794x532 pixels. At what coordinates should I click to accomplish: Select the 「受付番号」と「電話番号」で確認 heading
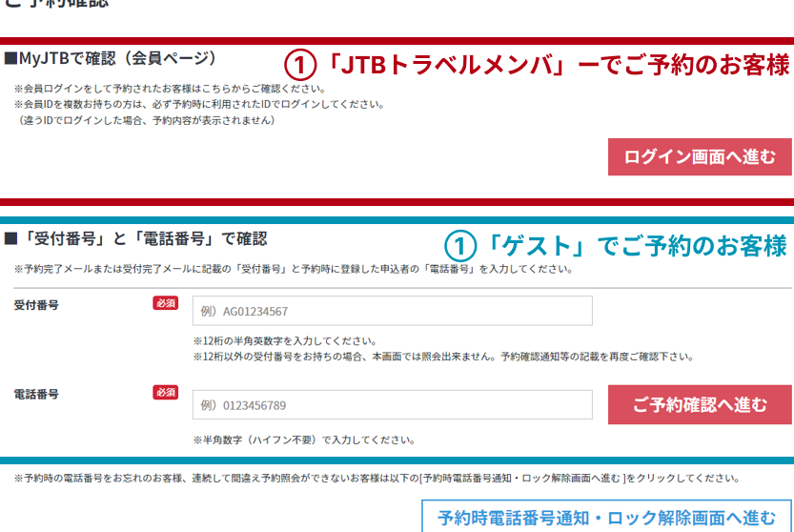point(135,238)
